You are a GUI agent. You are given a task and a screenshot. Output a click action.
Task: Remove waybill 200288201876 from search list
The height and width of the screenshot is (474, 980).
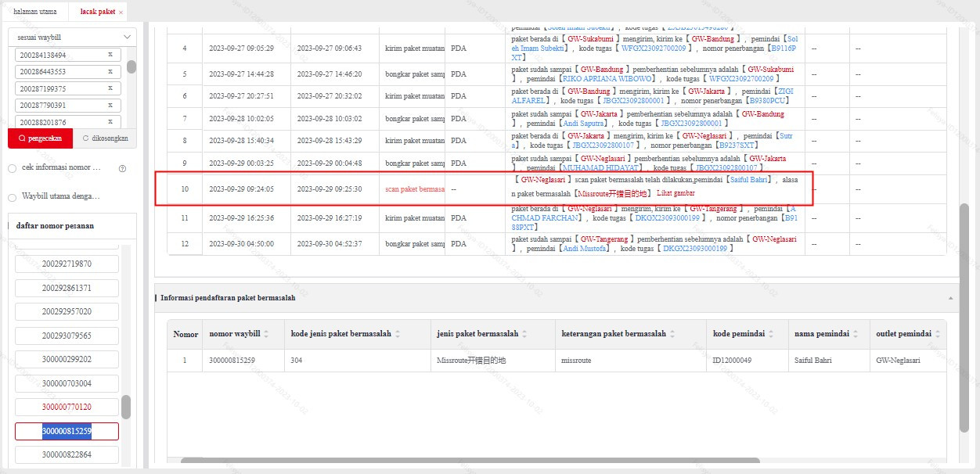coord(110,122)
